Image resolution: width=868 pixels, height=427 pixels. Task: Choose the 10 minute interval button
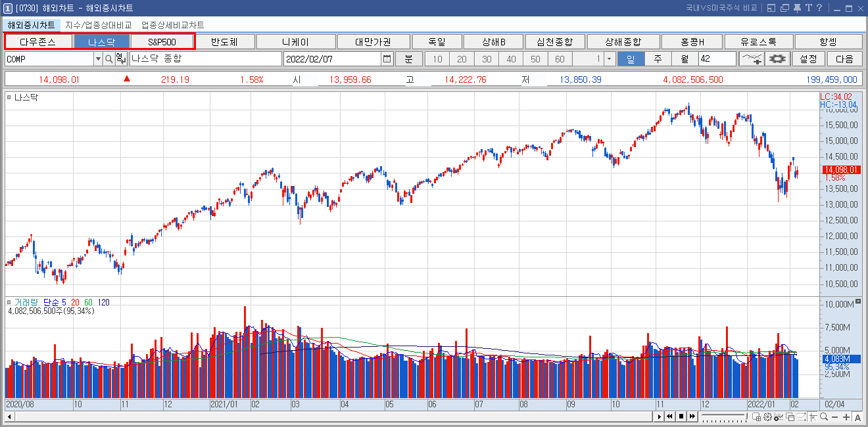pos(437,59)
